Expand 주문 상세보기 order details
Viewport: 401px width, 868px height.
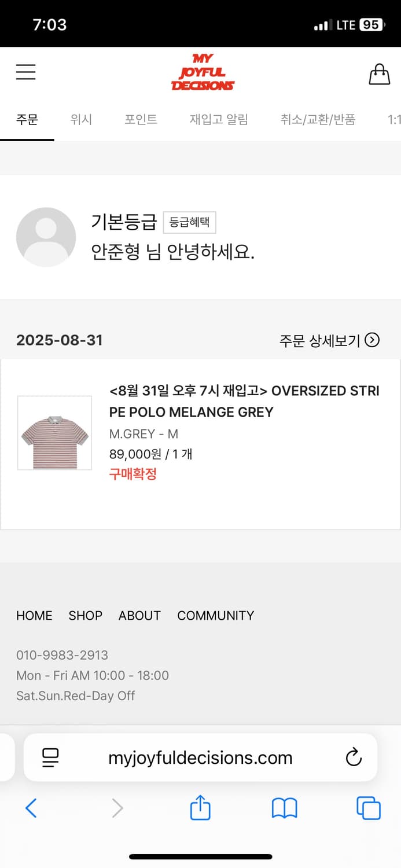329,340
